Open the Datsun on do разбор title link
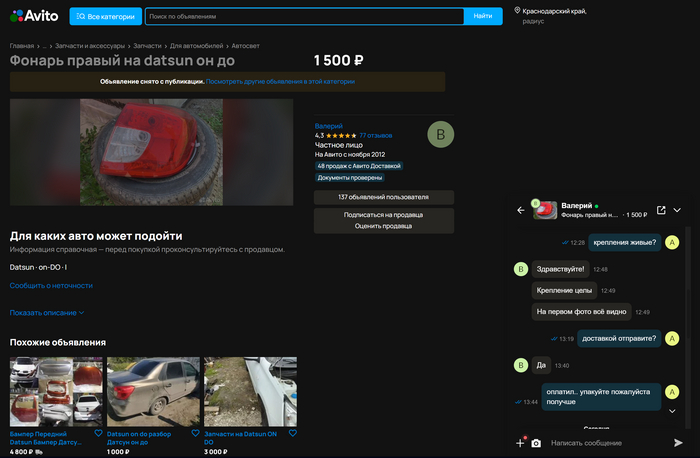700x458 pixels. point(139,438)
